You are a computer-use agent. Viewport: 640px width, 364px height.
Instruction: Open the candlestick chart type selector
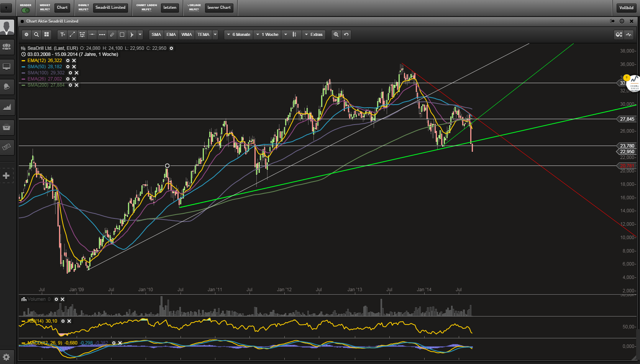(x=294, y=34)
